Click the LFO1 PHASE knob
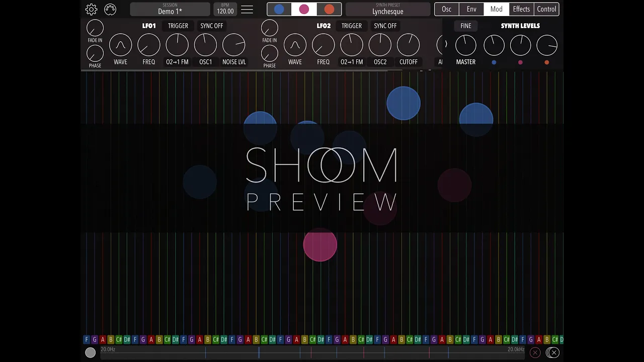 click(x=95, y=53)
